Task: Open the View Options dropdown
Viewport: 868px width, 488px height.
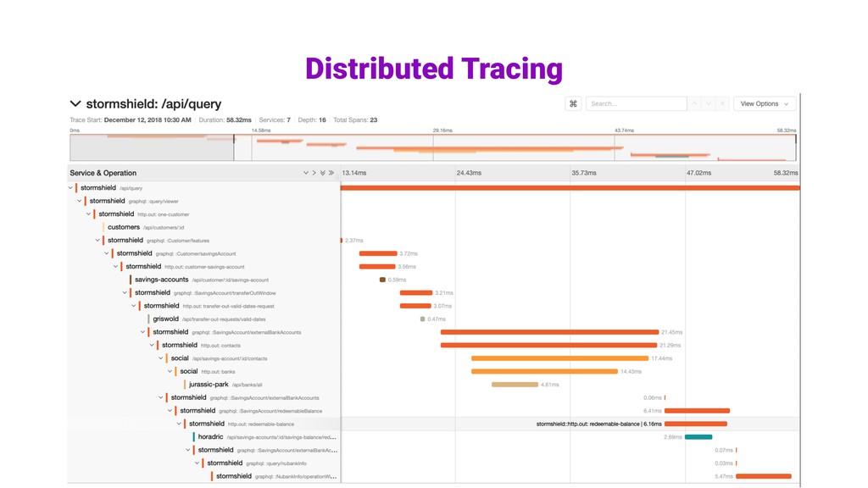Action: point(765,103)
